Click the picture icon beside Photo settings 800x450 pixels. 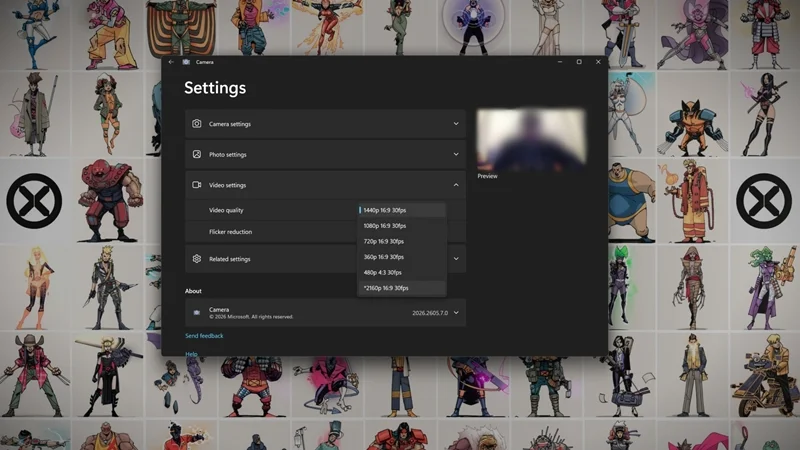[196, 154]
